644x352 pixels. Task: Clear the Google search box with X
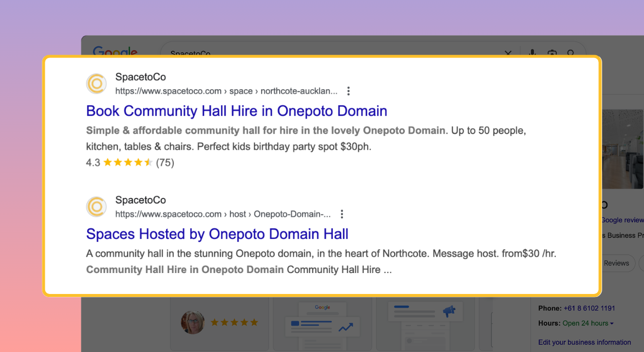click(x=508, y=53)
